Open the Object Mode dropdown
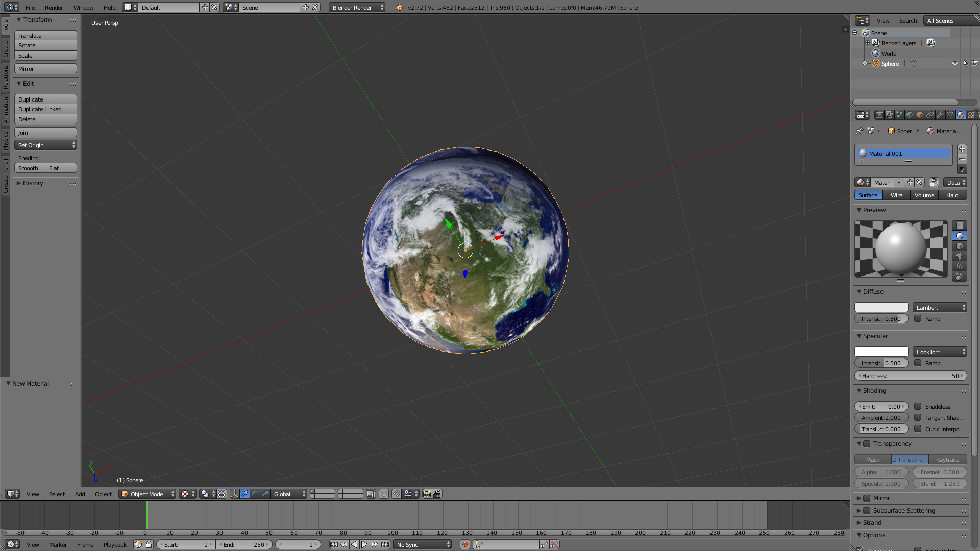The height and width of the screenshot is (551, 980). coord(148,494)
